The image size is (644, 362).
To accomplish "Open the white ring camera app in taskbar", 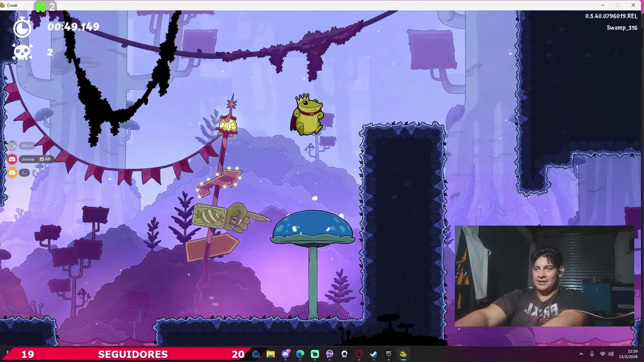I will pyautogui.click(x=345, y=354).
